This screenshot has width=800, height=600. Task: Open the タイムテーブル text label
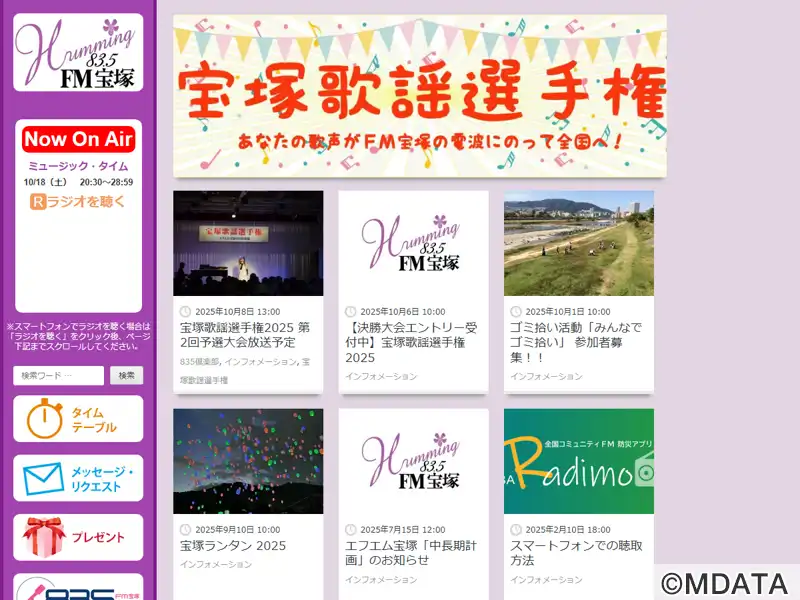click(x=94, y=420)
